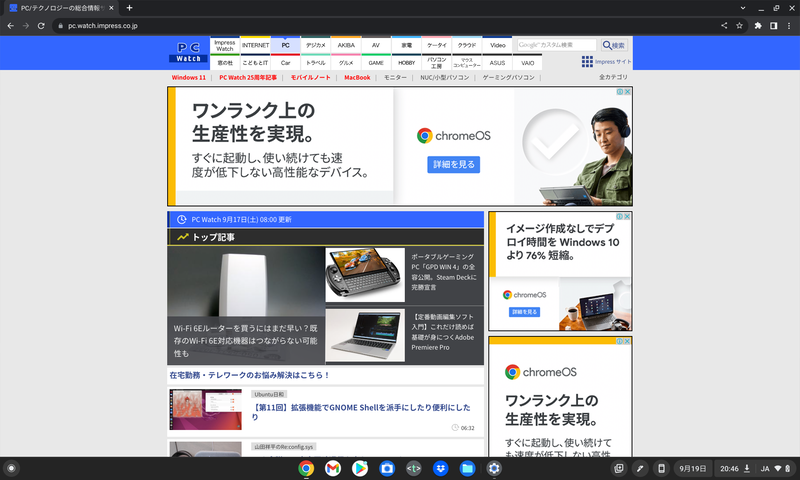
Task: Switch input method via JA indicator
Action: pos(765,468)
